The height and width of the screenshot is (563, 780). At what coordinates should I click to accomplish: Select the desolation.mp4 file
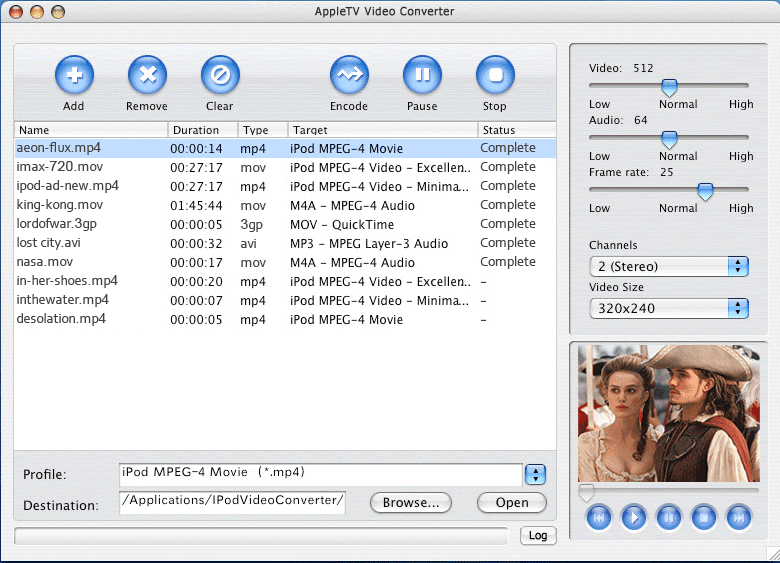click(x=61, y=319)
